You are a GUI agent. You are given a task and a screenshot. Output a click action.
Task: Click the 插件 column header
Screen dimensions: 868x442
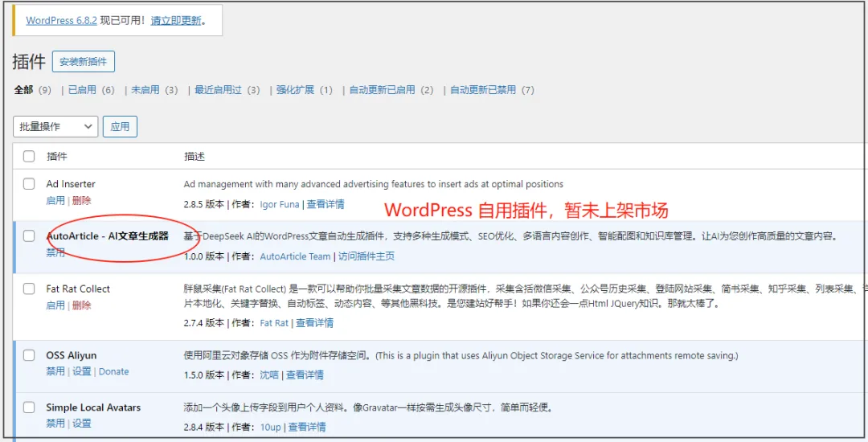[x=56, y=156]
